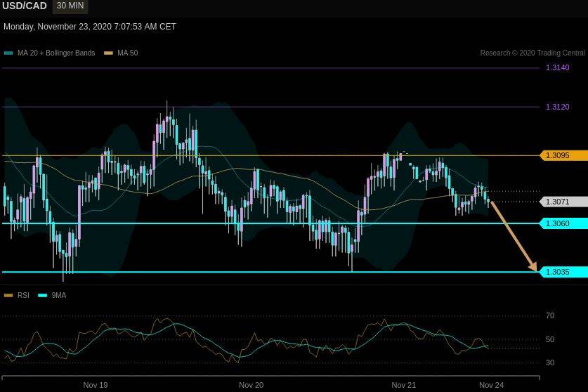588x392 pixels.
Task: Click the Nov 21 date axis label
Action: pyautogui.click(x=403, y=385)
